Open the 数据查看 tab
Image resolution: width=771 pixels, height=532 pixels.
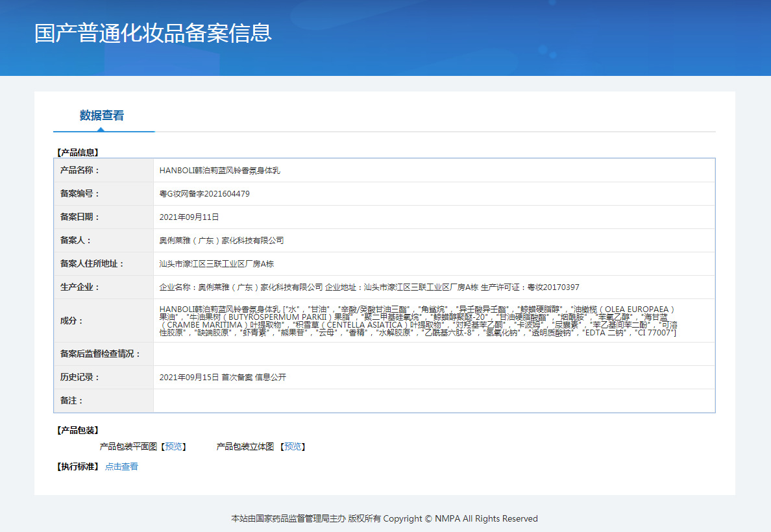click(102, 115)
